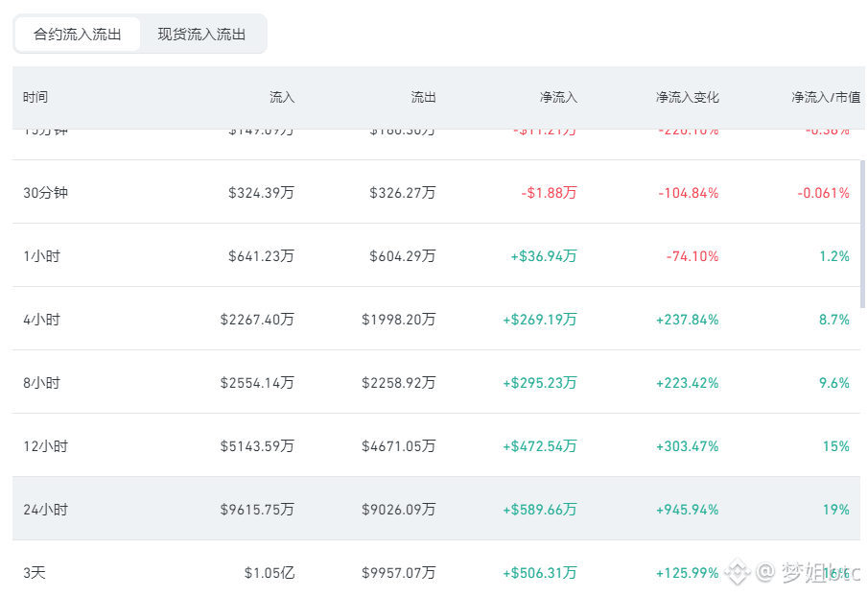Select the 3天 time row
The image size is (868, 597).
[436, 569]
